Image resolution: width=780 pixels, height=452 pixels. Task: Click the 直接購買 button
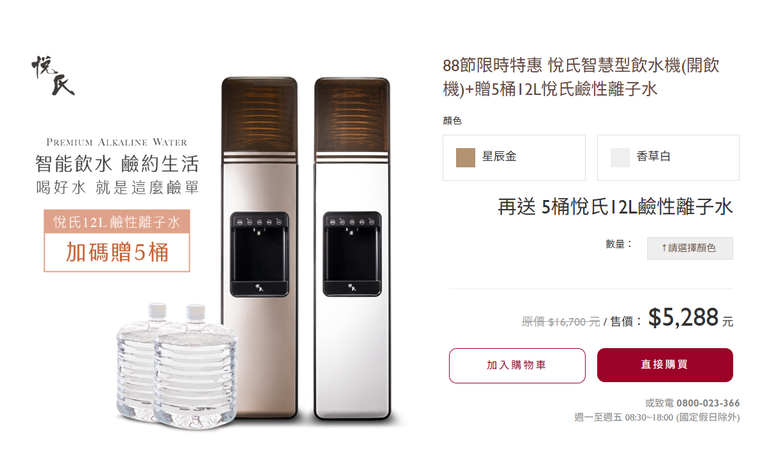[x=665, y=365]
